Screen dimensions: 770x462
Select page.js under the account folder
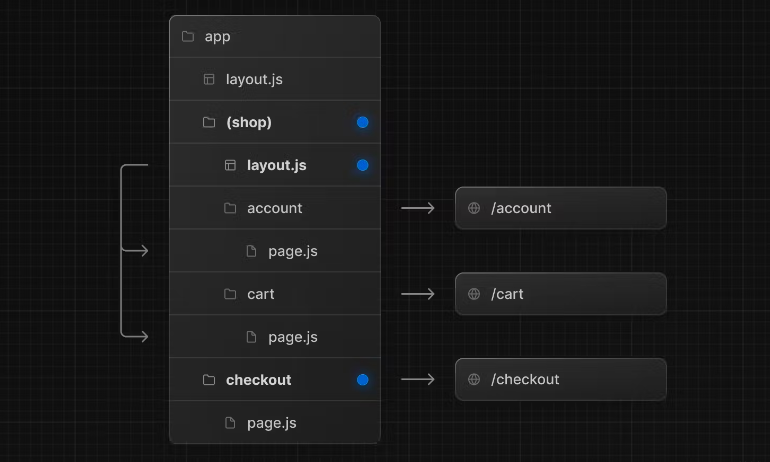(292, 251)
